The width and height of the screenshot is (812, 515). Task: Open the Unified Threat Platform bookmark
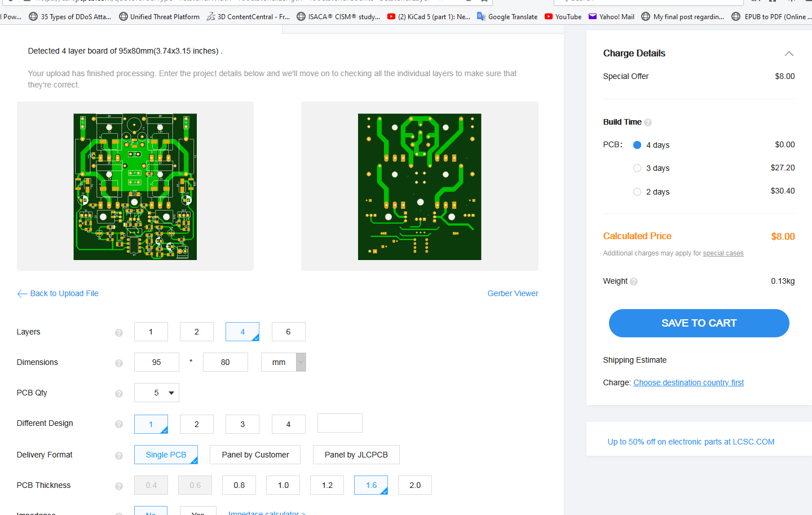click(x=159, y=17)
